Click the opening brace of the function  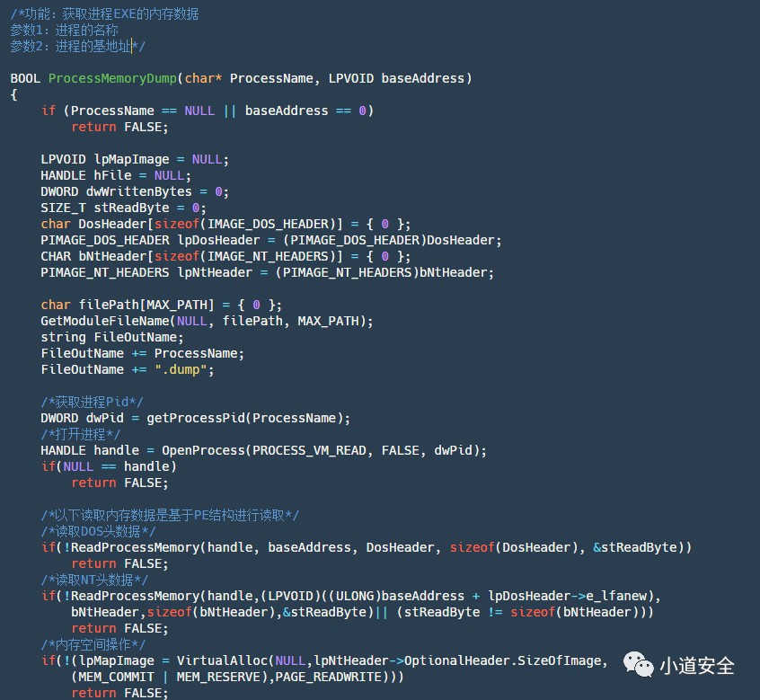(13, 94)
